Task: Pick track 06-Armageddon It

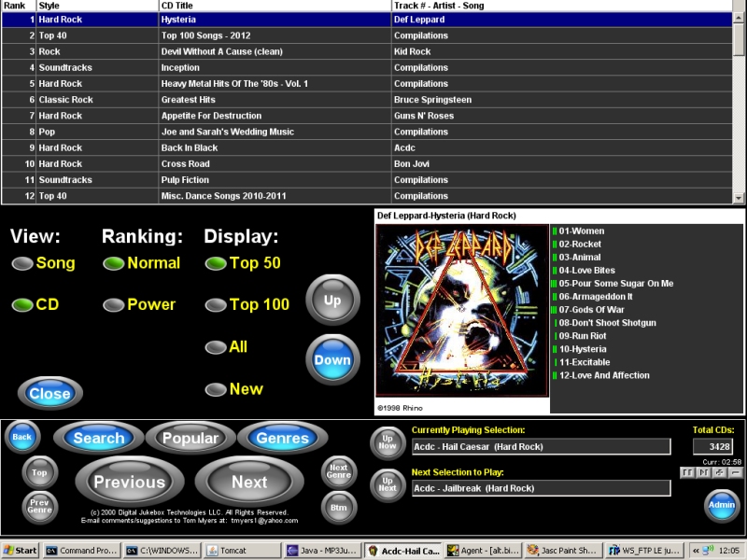Action: point(596,297)
